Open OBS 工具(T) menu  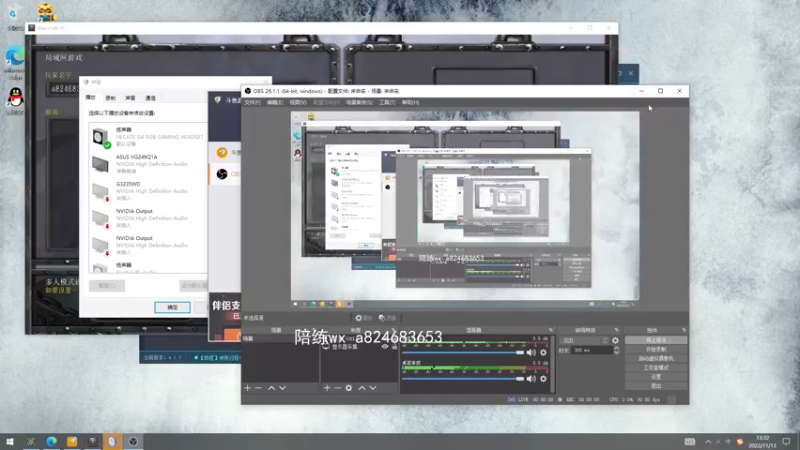click(x=387, y=103)
